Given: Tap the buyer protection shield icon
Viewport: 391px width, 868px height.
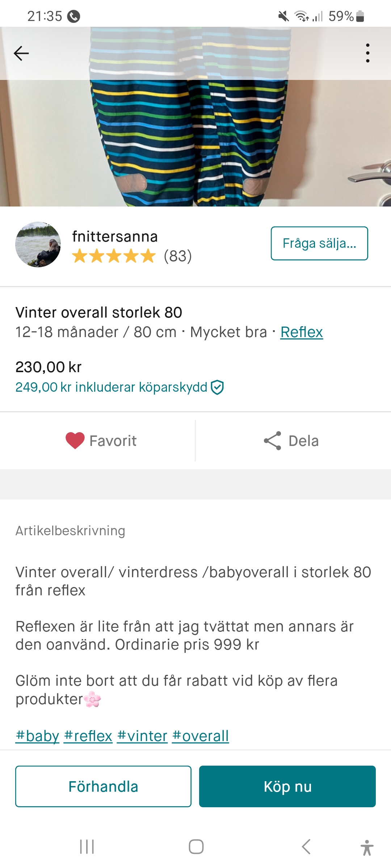Looking at the screenshot, I should coord(217,387).
